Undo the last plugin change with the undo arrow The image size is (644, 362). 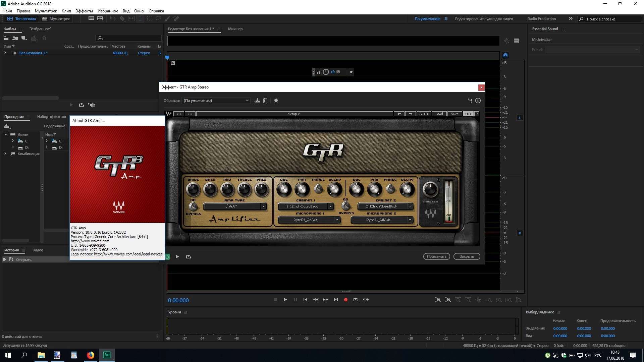[x=179, y=114]
